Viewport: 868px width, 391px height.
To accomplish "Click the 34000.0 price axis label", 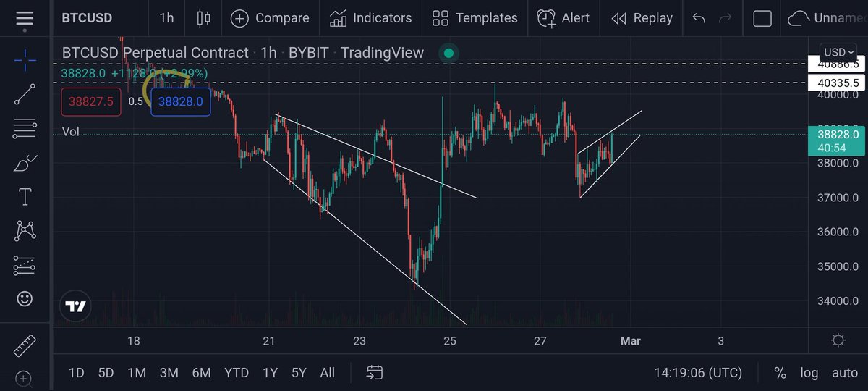I will pyautogui.click(x=838, y=300).
